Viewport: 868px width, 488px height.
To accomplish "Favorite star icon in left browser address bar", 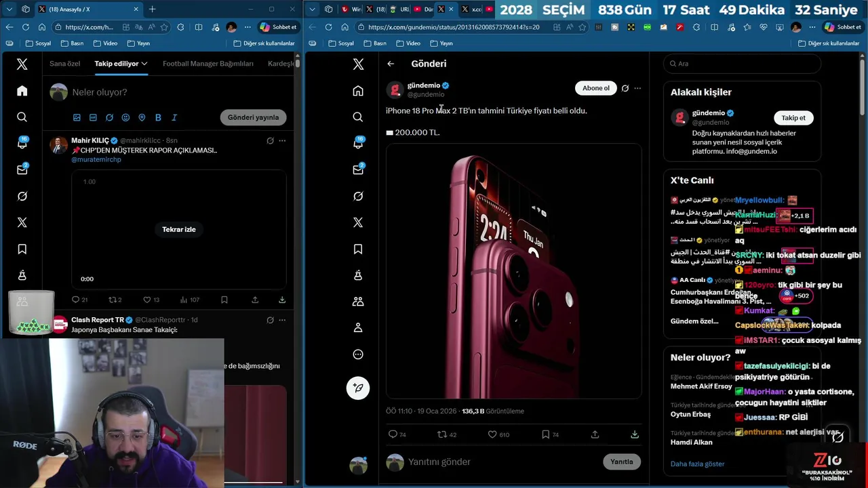I will (164, 27).
